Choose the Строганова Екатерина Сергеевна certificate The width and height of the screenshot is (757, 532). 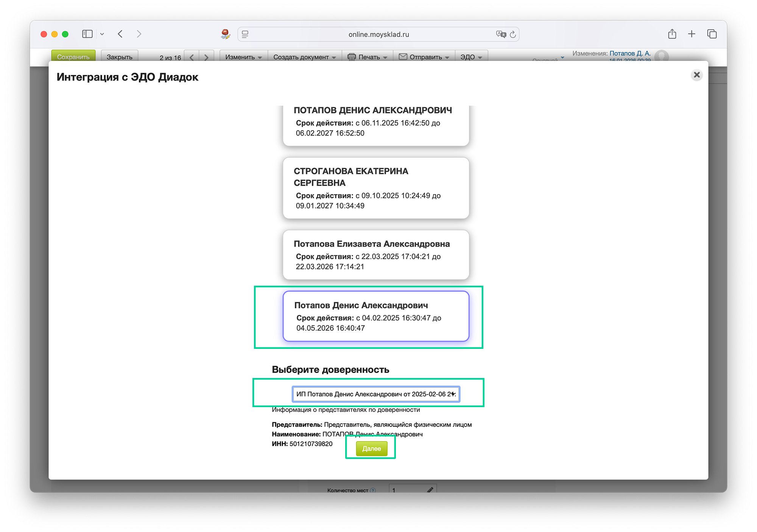click(376, 188)
